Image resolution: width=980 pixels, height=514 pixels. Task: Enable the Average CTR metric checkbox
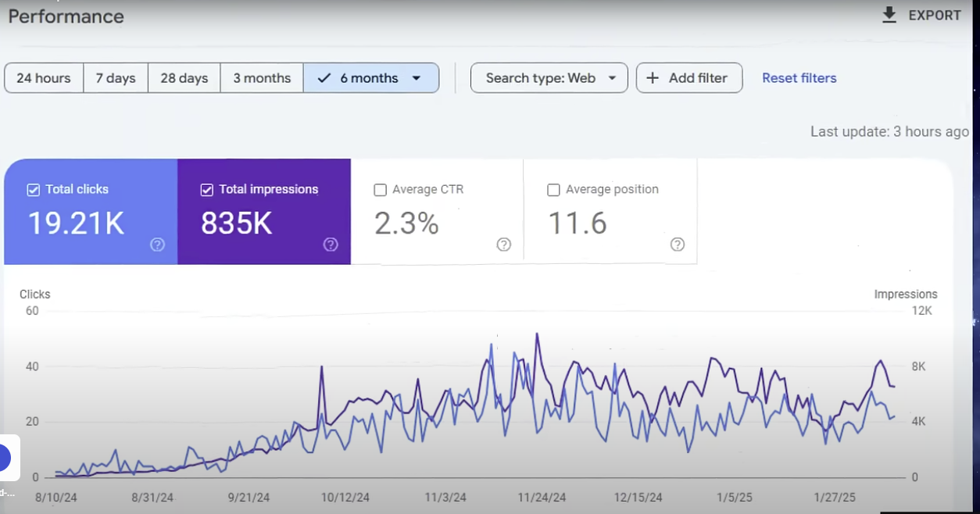point(380,189)
